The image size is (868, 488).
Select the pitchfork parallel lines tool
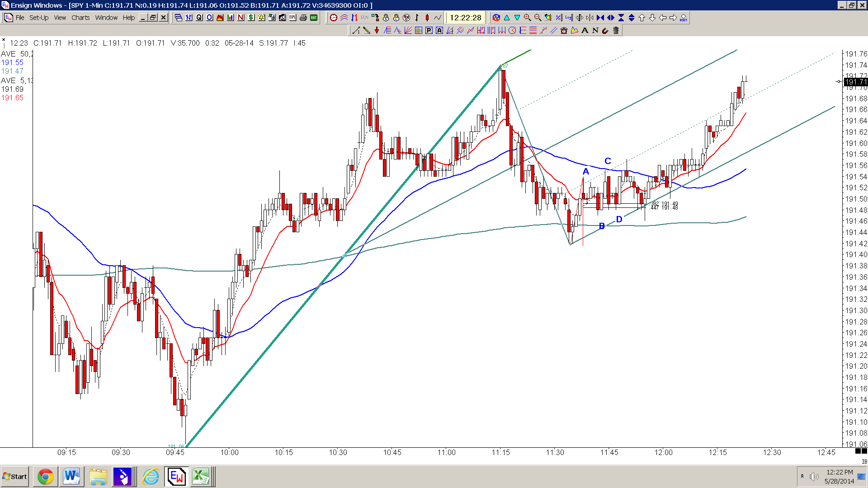coord(460,30)
